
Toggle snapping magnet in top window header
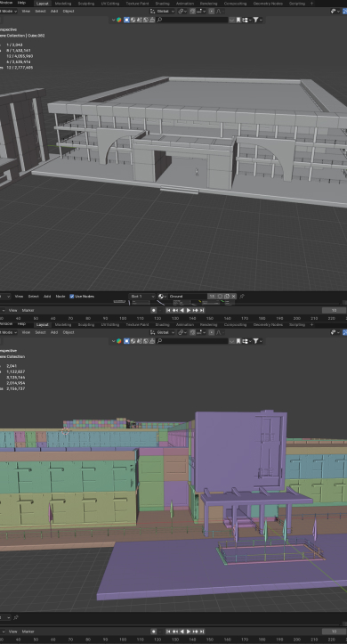pyautogui.click(x=193, y=11)
